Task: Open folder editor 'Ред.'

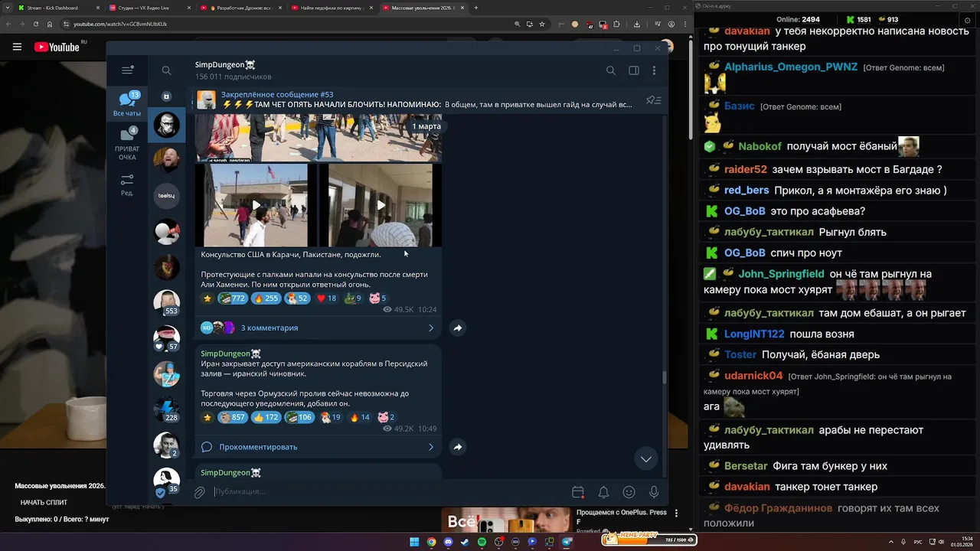Action: 127,185
